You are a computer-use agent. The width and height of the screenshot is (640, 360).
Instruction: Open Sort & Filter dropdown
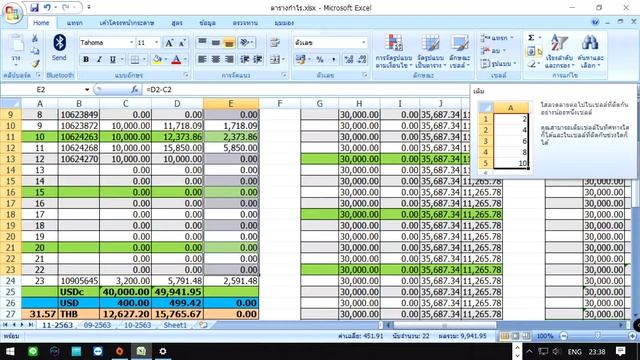(x=559, y=51)
